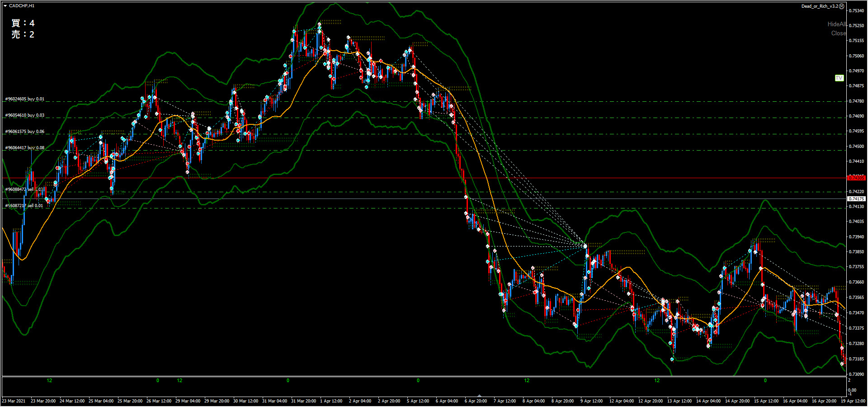
Task: Click the Dead_or_Rich_v3.2 expert name
Action: (820, 6)
